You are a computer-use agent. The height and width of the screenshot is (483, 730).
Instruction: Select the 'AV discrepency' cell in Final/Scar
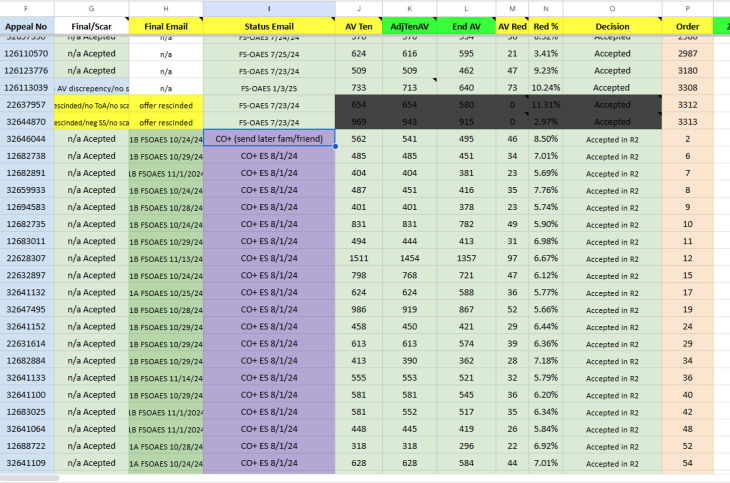91,88
